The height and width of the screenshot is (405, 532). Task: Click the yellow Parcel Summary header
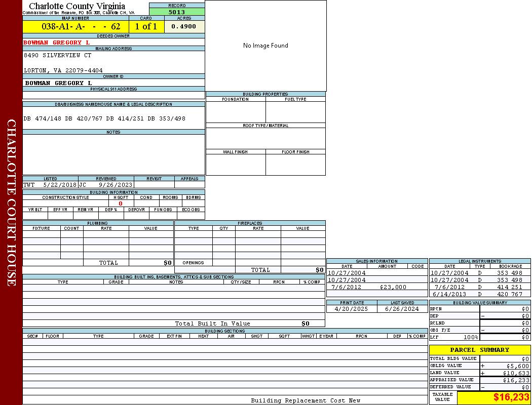coord(479,350)
